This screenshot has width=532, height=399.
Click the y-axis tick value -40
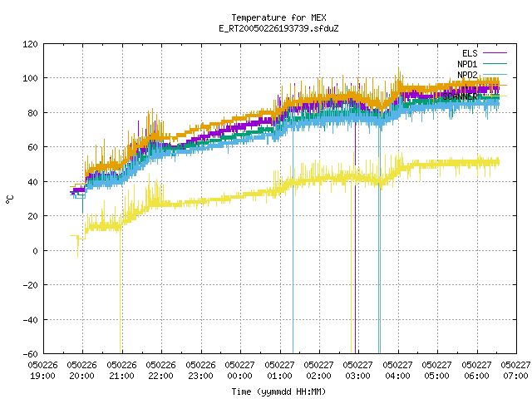[x=30, y=320]
